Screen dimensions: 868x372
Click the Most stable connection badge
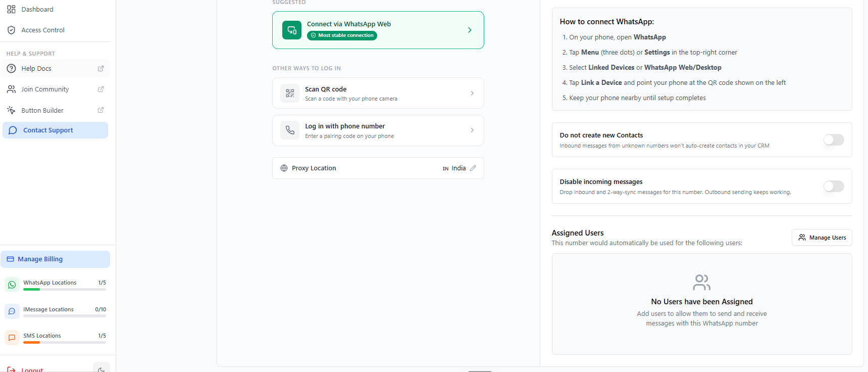pos(342,35)
